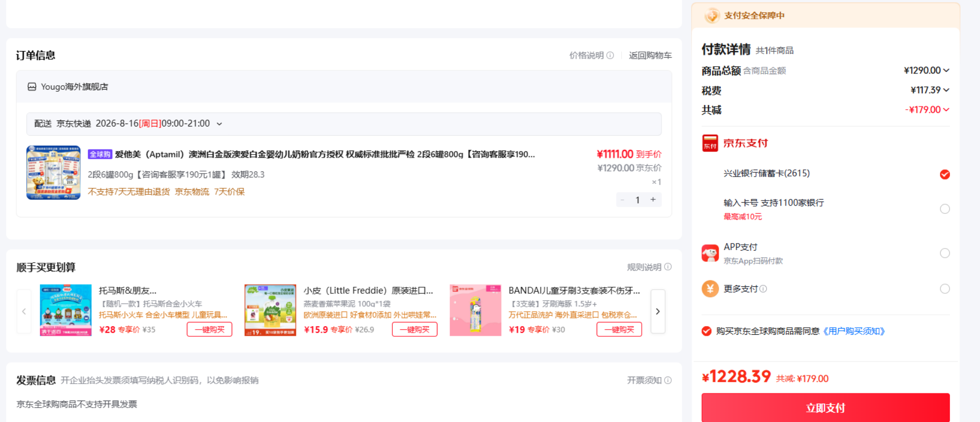The width and height of the screenshot is (980, 422).
Task: Click the Aptamil quantity input field
Action: 638,200
